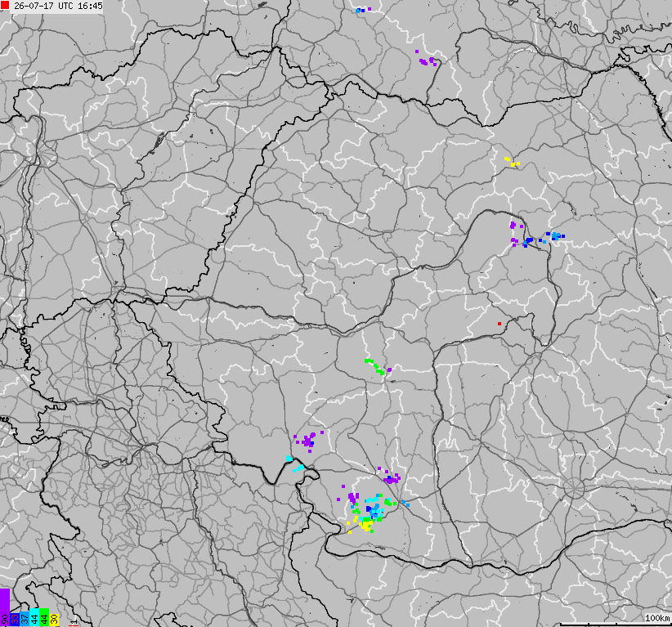The width and height of the screenshot is (672, 627).
Task: Select the cyan legend bar labeled 44
Action: [34, 616]
